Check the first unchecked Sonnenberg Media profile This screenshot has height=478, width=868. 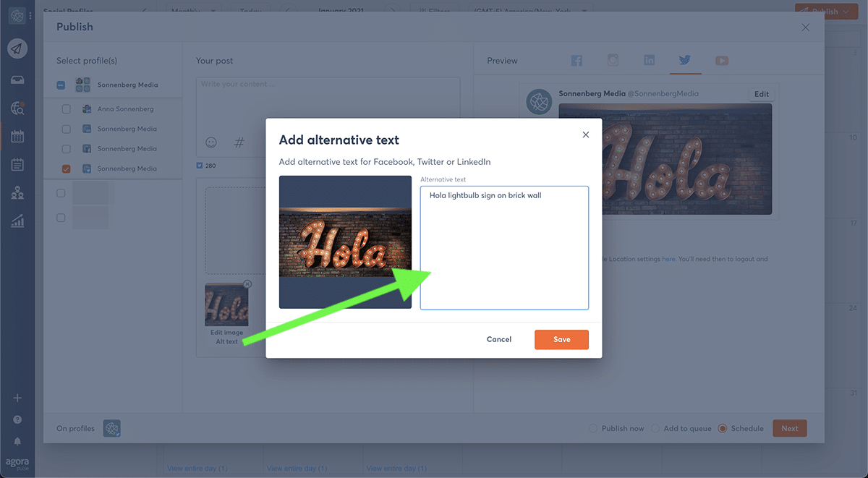pyautogui.click(x=67, y=129)
